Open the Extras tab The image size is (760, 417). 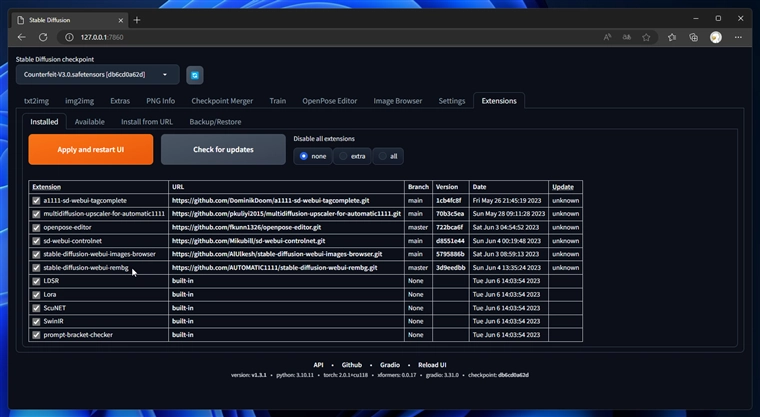(x=120, y=101)
